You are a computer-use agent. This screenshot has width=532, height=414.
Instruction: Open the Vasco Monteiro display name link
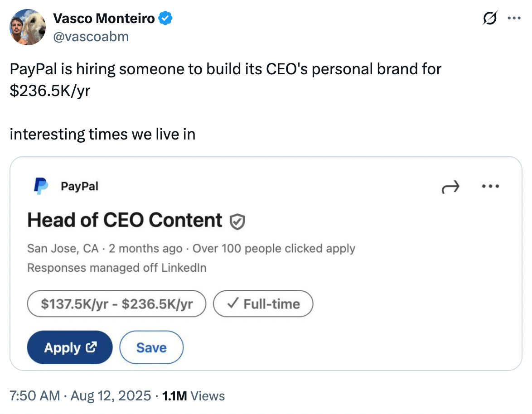pos(104,19)
